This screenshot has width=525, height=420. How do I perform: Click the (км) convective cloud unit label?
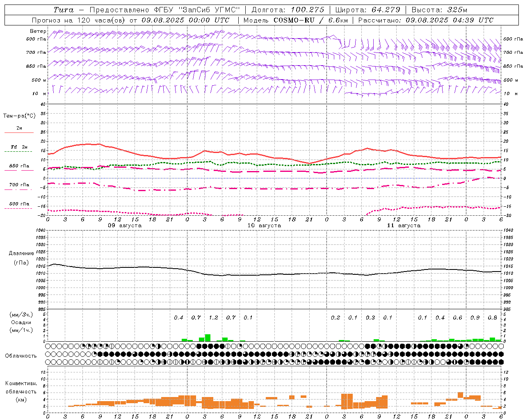[x=21, y=399]
